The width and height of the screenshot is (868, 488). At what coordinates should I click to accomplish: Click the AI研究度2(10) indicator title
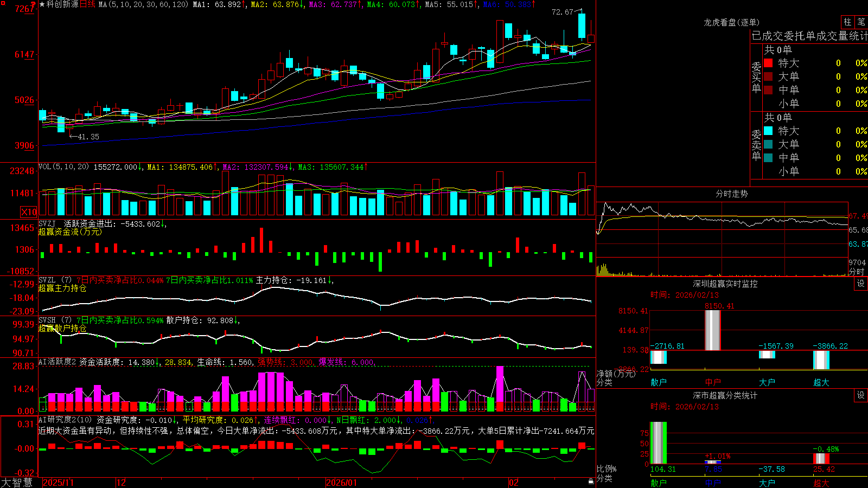coord(65,420)
